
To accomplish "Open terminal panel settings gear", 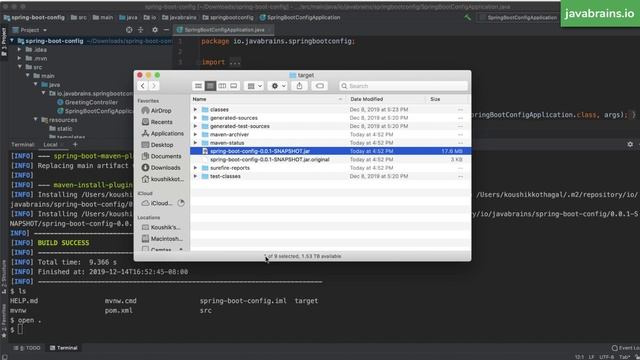I will (x=630, y=144).
